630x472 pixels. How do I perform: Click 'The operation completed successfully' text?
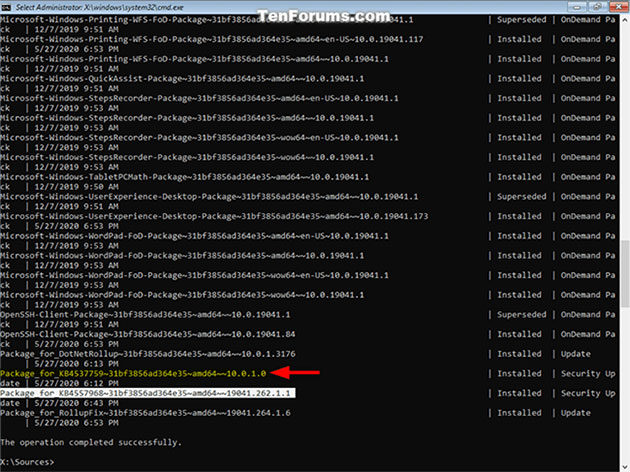coord(91,442)
